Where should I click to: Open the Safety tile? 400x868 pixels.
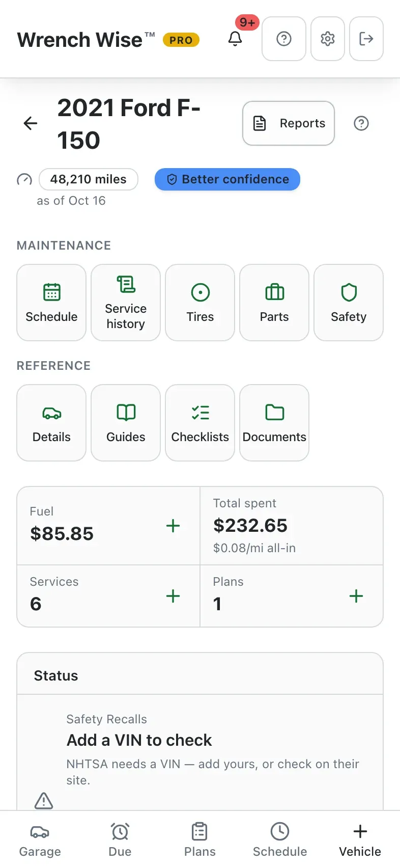(349, 303)
